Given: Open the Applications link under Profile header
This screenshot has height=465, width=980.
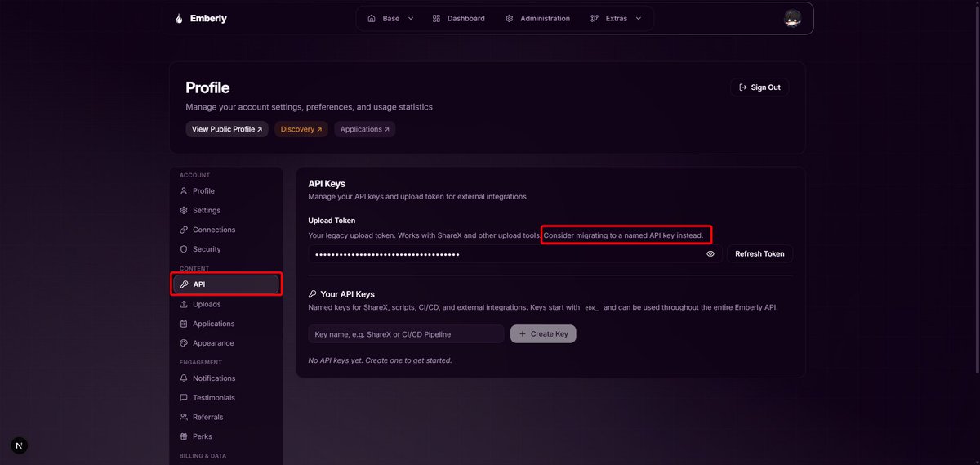Looking at the screenshot, I should (365, 129).
